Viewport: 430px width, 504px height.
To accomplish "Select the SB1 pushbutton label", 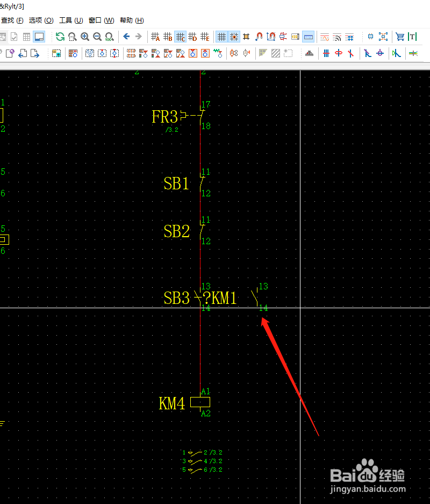I will 176,183.
